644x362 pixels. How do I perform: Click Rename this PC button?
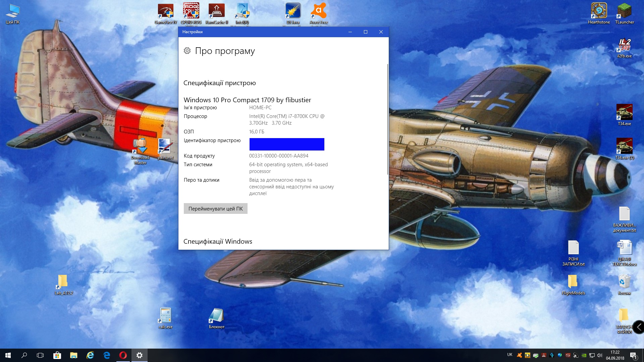click(215, 208)
